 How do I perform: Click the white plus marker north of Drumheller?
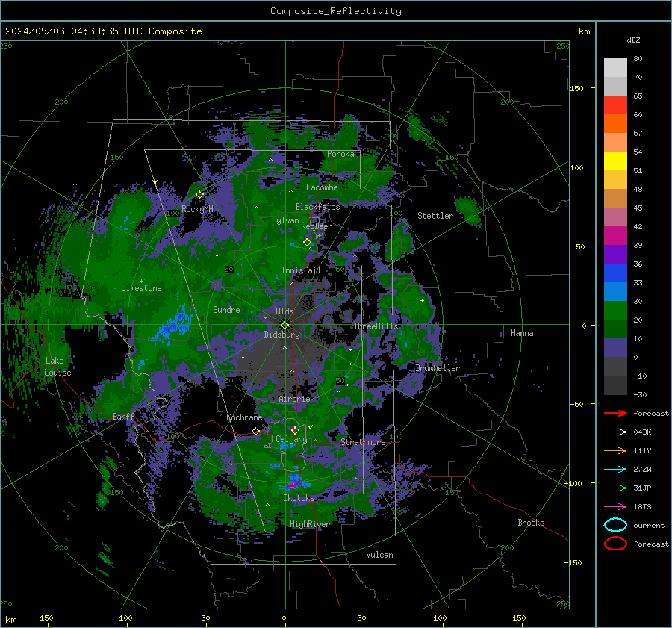point(422,300)
